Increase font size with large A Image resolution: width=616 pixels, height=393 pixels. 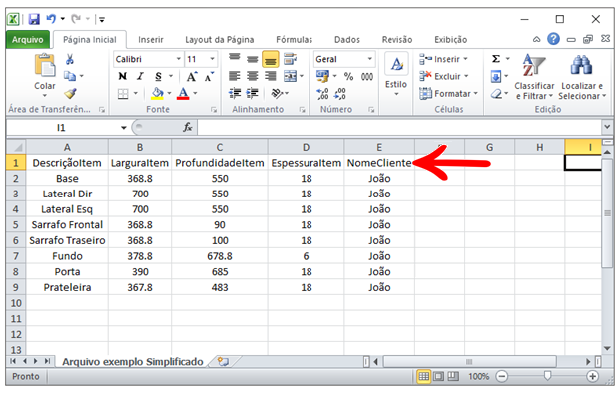coord(192,76)
